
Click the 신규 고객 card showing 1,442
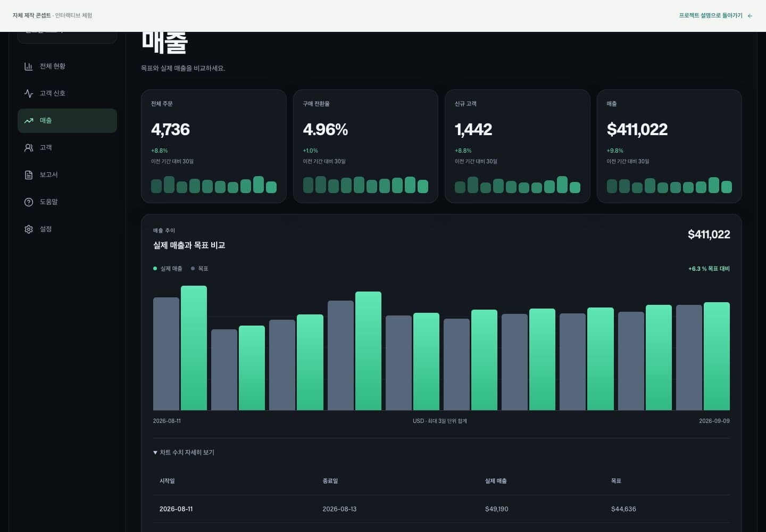518,146
